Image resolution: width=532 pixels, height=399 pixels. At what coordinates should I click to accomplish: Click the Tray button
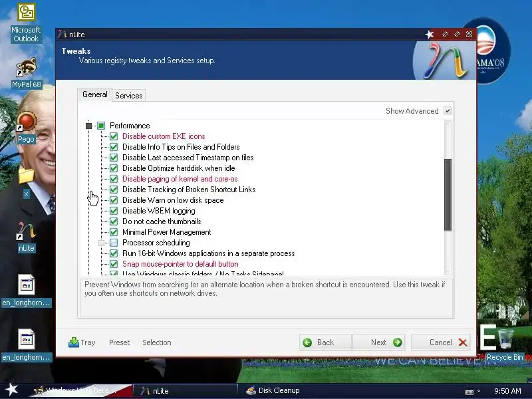coord(82,342)
